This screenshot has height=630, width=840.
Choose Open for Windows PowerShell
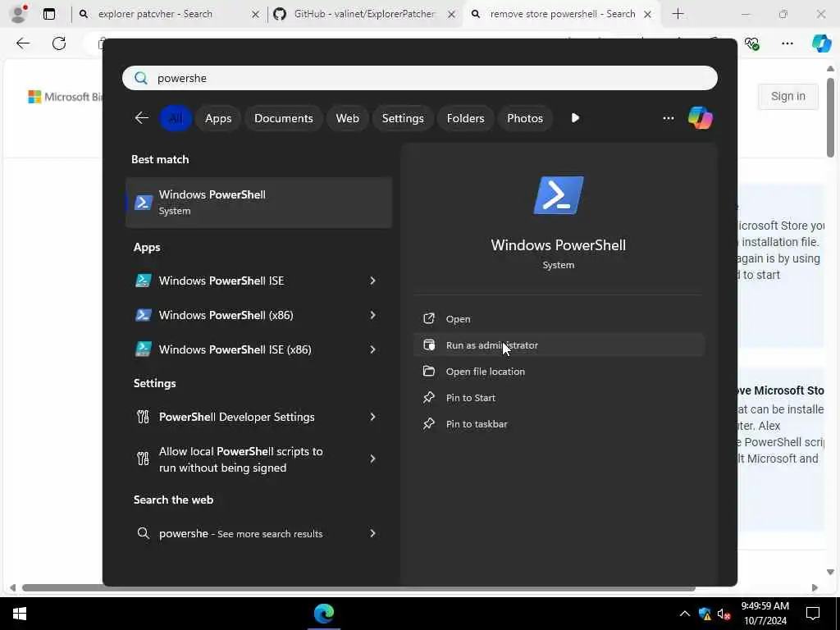tap(558, 319)
